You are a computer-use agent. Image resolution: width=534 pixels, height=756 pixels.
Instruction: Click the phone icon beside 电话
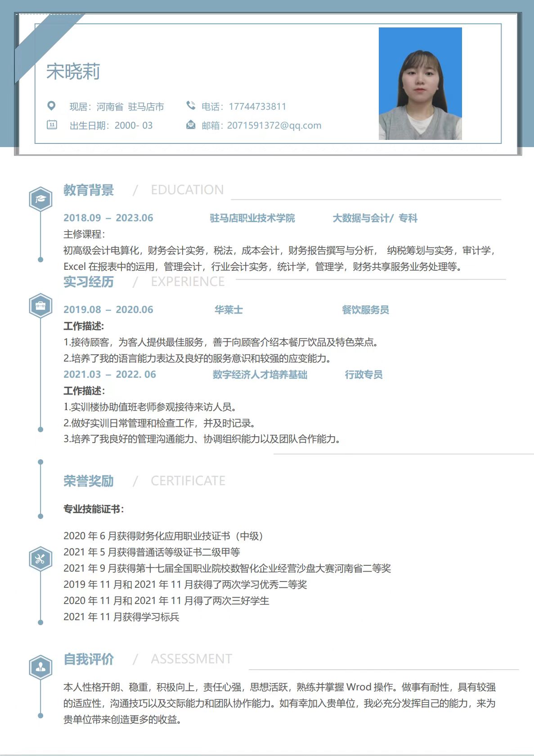coord(191,105)
